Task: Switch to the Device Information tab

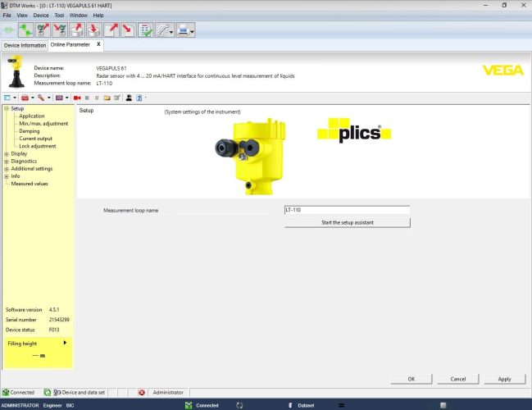Action: coord(25,45)
